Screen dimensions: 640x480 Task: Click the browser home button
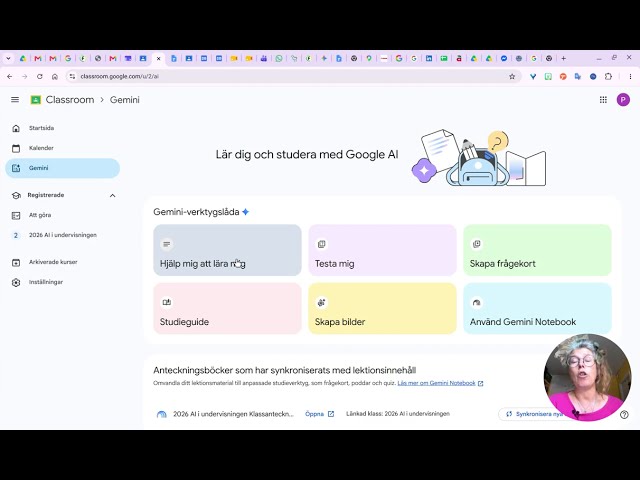click(x=55, y=76)
